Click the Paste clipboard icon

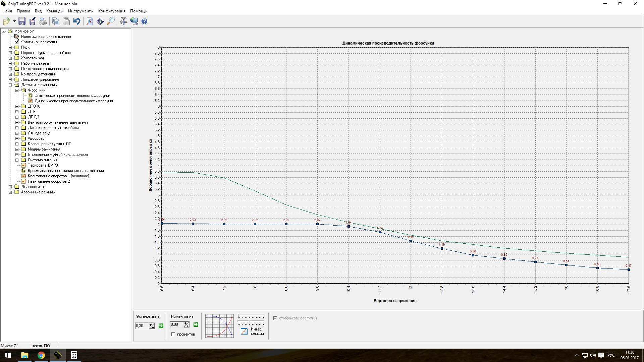pyautogui.click(x=66, y=21)
